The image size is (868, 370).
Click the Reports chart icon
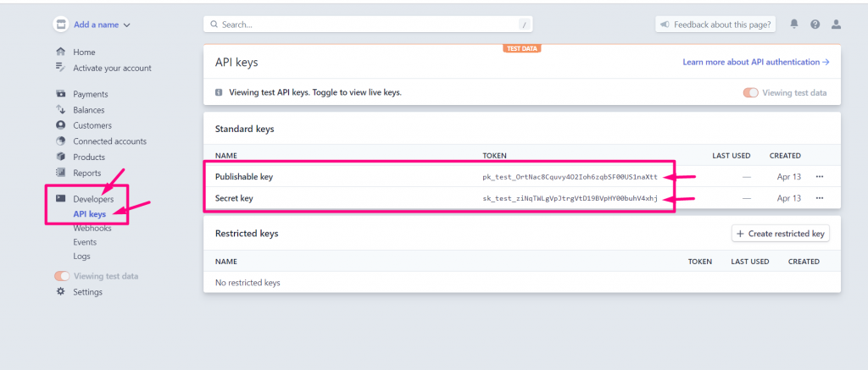click(61, 173)
